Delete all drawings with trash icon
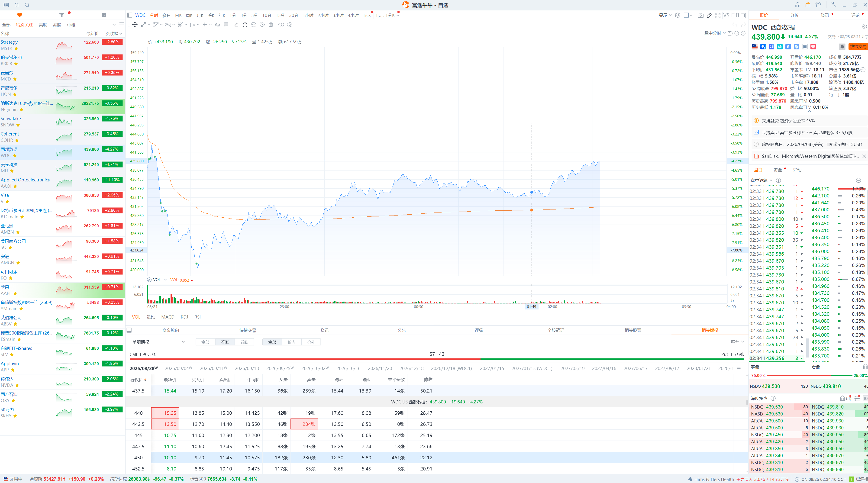This screenshot has height=483, width=868. [x=271, y=25]
